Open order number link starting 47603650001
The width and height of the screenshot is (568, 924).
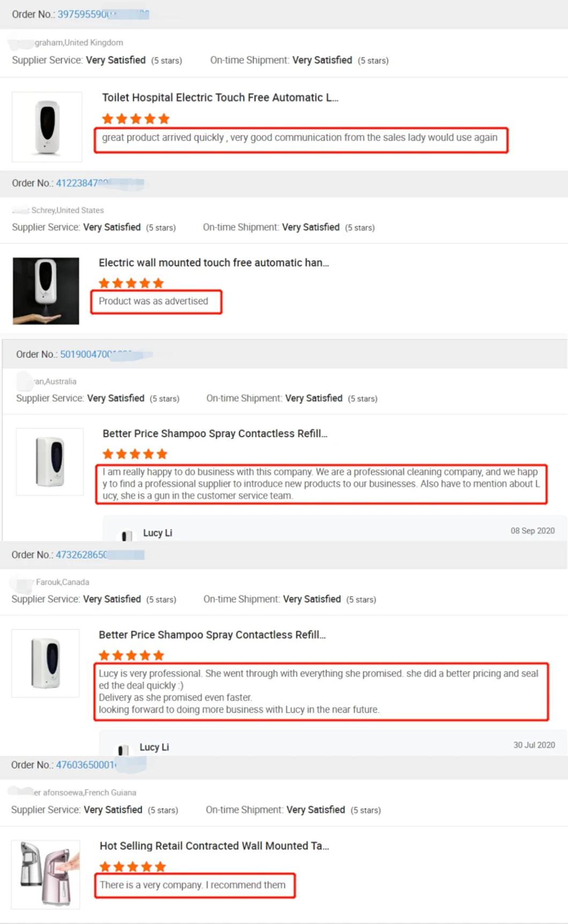pos(101,765)
